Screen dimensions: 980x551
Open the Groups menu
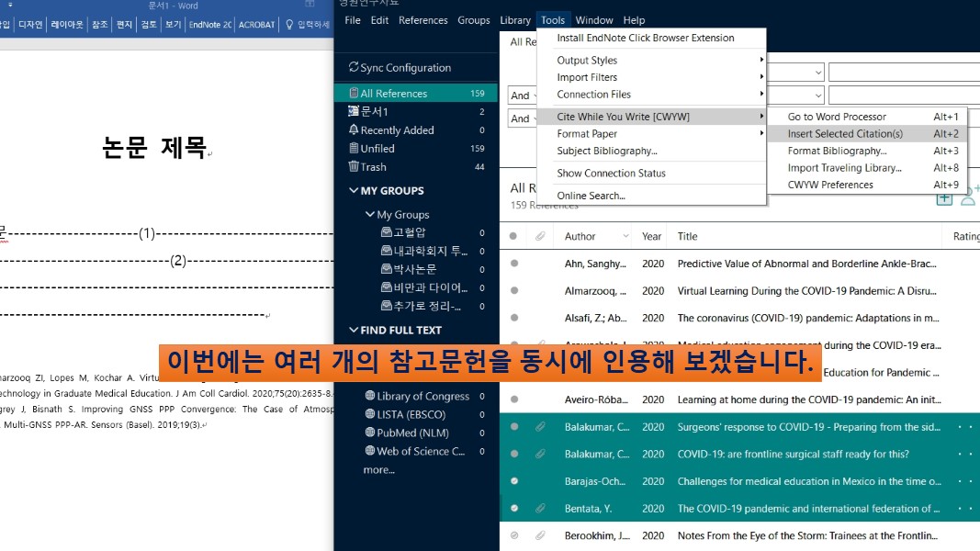[x=474, y=20]
